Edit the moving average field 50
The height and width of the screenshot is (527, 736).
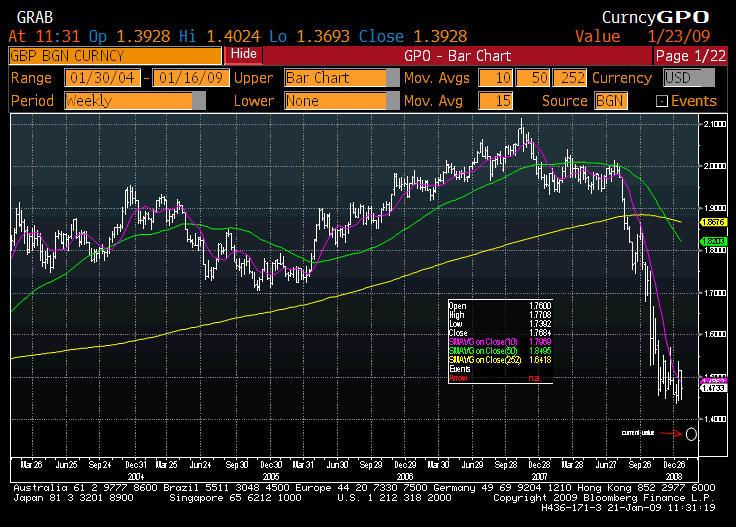(533, 78)
